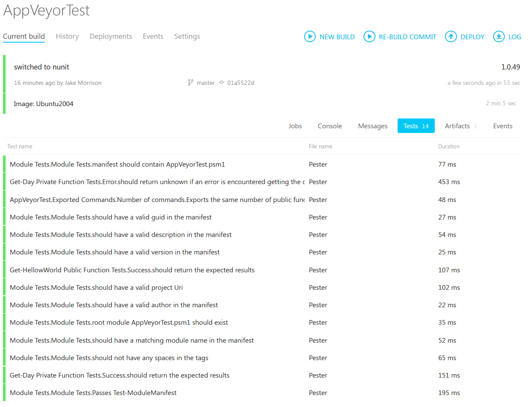
Task: Select test 'manifest should contain AppVeyorTest.psm1'
Action: coord(262,164)
